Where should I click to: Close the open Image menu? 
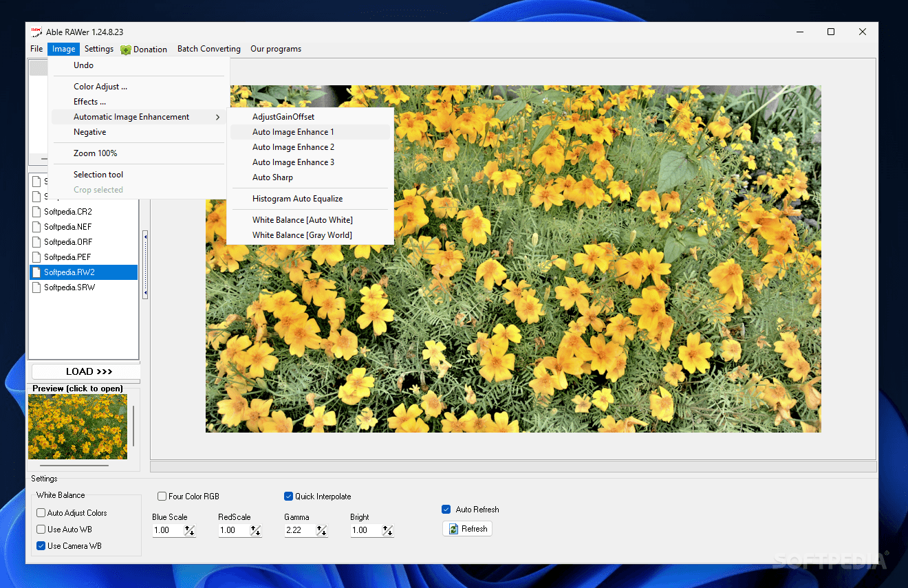pos(64,49)
